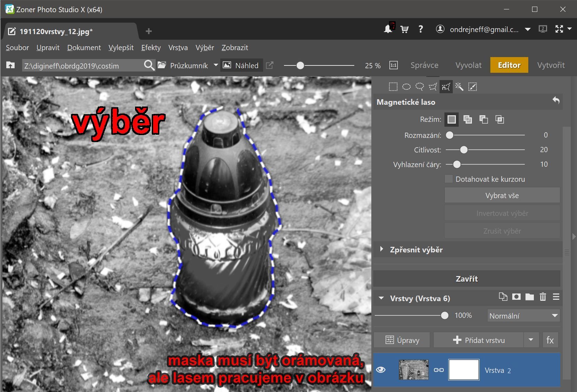
Task: Click the open in external window icon
Action: 269,65
